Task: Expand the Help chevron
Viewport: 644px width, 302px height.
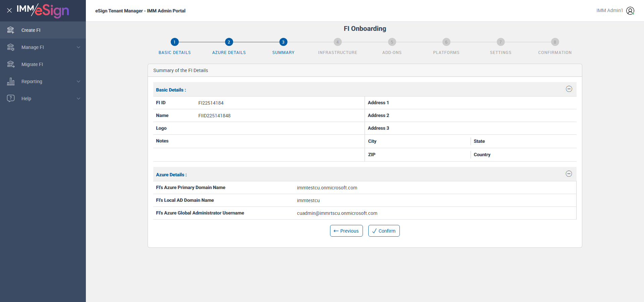Action: coord(78,99)
